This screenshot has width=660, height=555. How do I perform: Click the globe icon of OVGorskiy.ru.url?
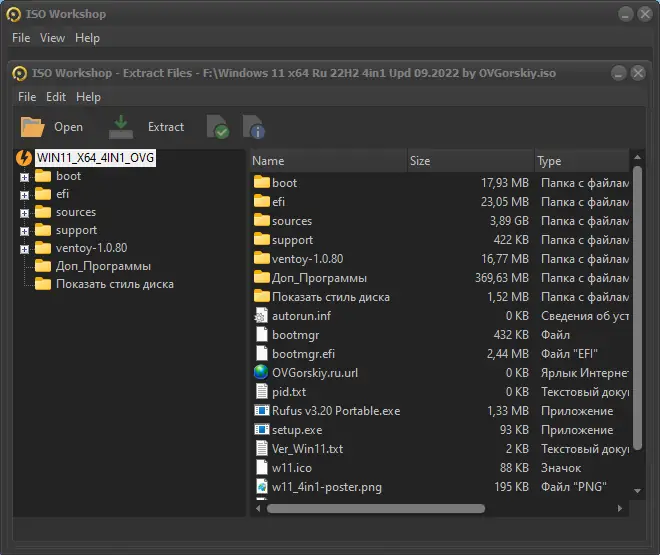pyautogui.click(x=261, y=372)
